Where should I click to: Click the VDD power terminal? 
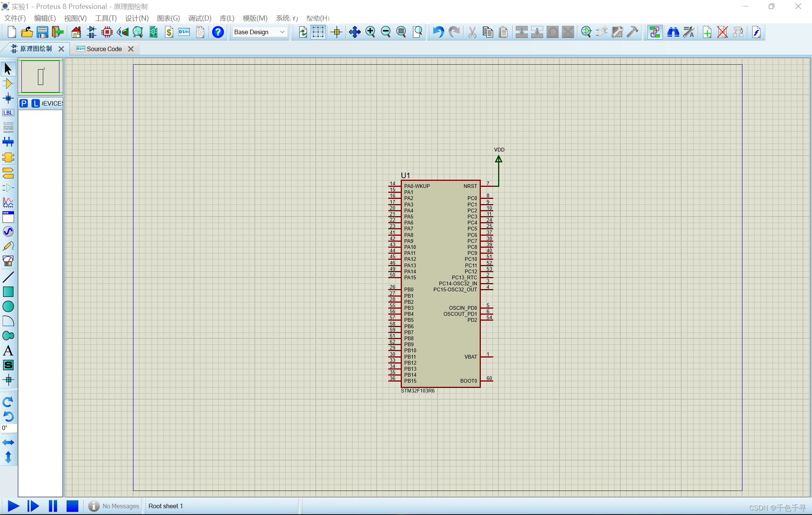(x=498, y=159)
